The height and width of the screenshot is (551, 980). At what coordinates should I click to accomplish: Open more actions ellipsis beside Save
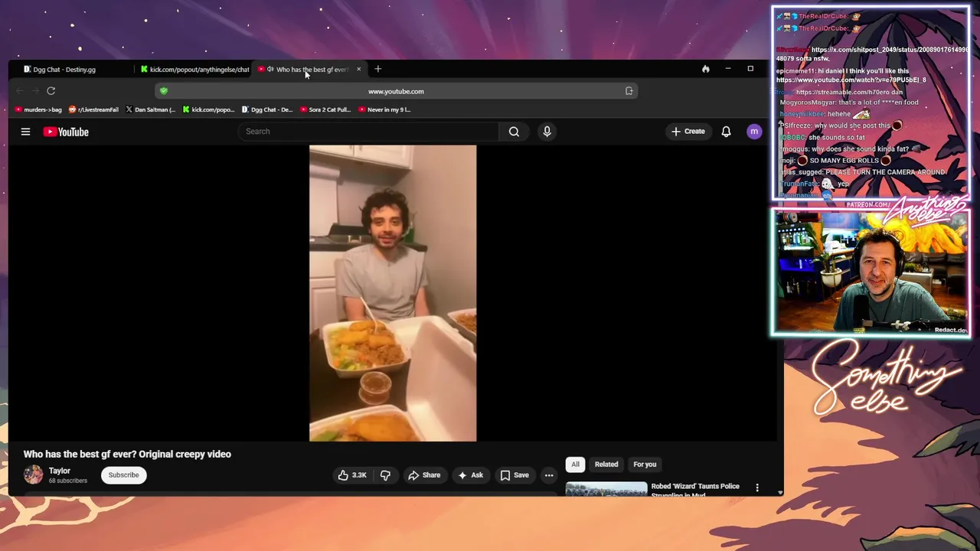click(549, 475)
